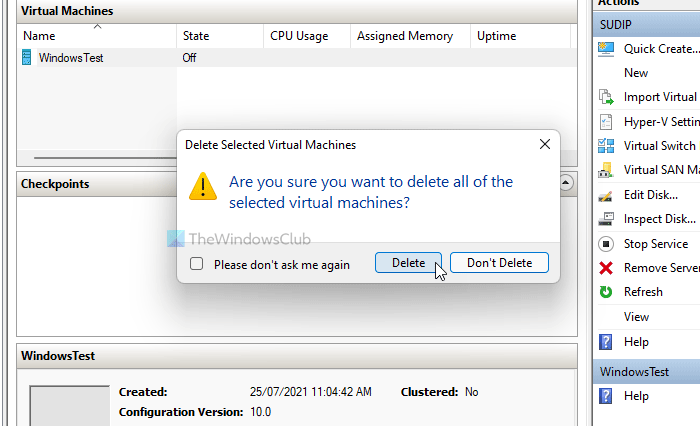The width and height of the screenshot is (700, 426).
Task: Click the Inspect Disk icon
Action: pyautogui.click(x=606, y=219)
